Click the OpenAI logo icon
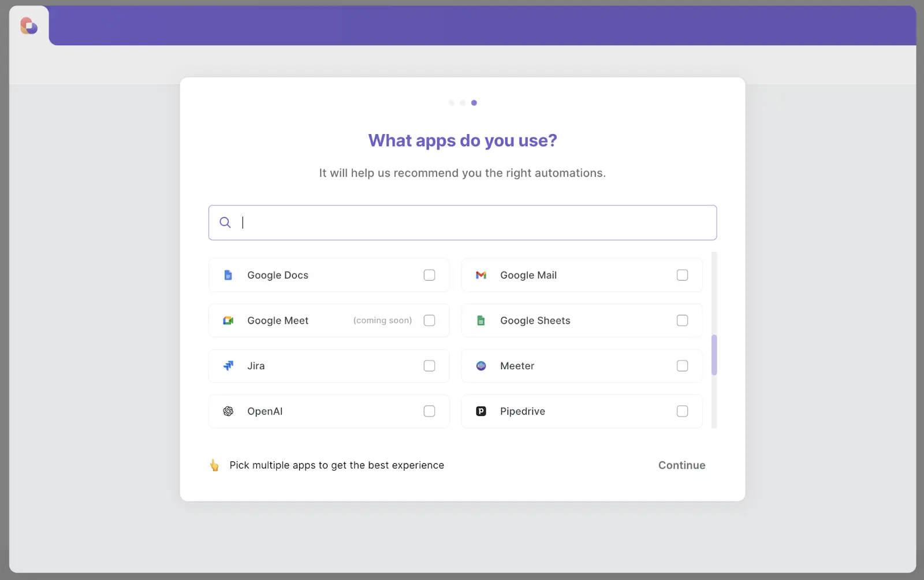 [228, 411]
